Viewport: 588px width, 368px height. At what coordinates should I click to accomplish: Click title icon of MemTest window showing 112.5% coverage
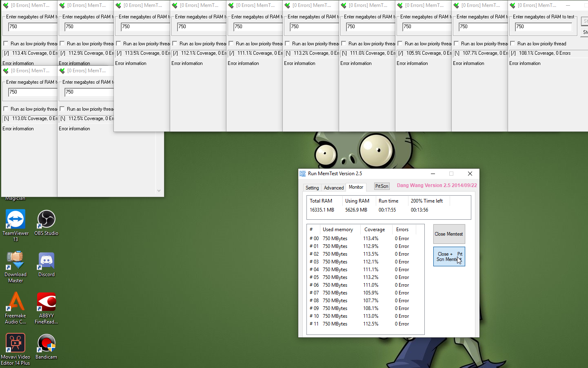point(62,71)
